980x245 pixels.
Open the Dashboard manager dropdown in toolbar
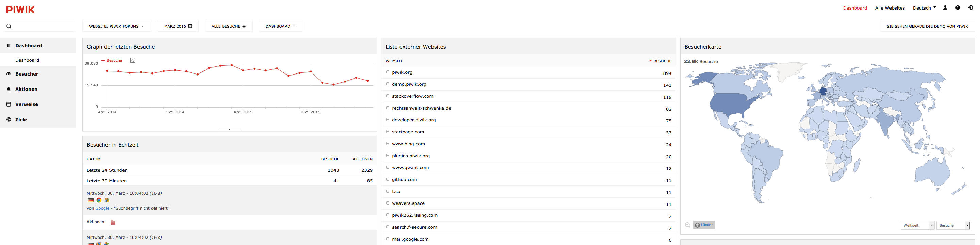pos(281,26)
